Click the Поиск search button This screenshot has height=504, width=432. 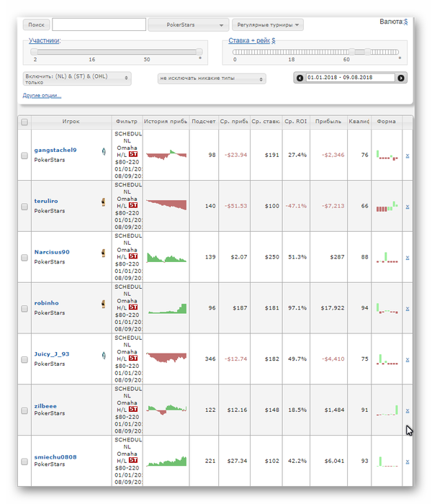click(36, 24)
